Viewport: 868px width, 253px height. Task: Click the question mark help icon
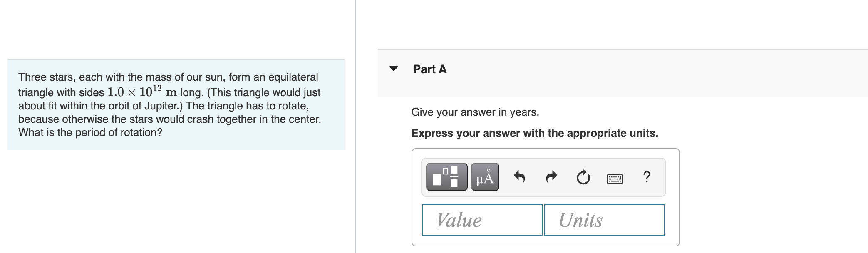[x=646, y=177]
